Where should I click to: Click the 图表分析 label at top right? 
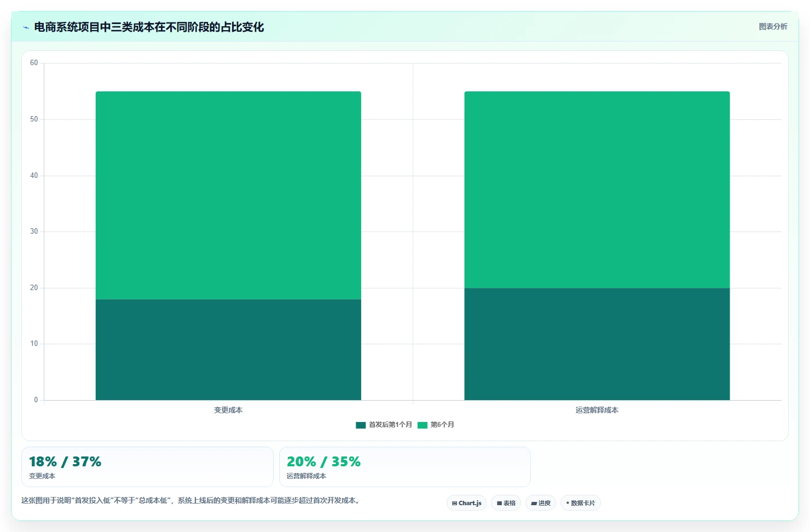click(773, 26)
